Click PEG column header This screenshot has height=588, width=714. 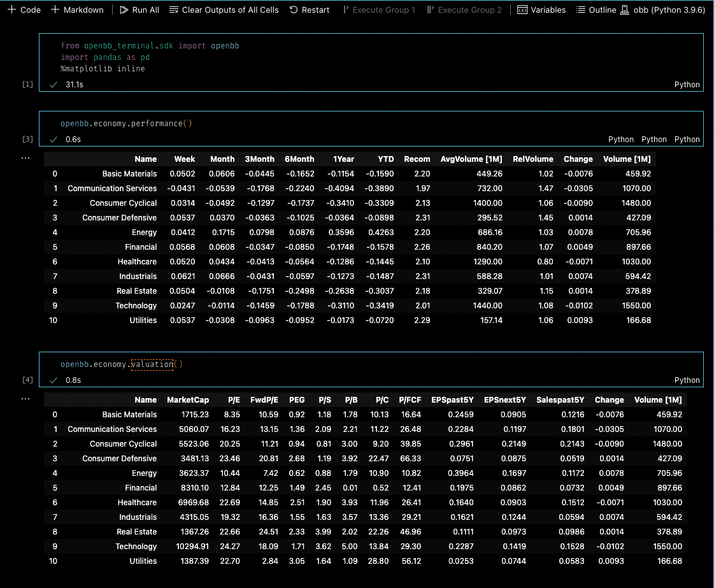coord(297,400)
